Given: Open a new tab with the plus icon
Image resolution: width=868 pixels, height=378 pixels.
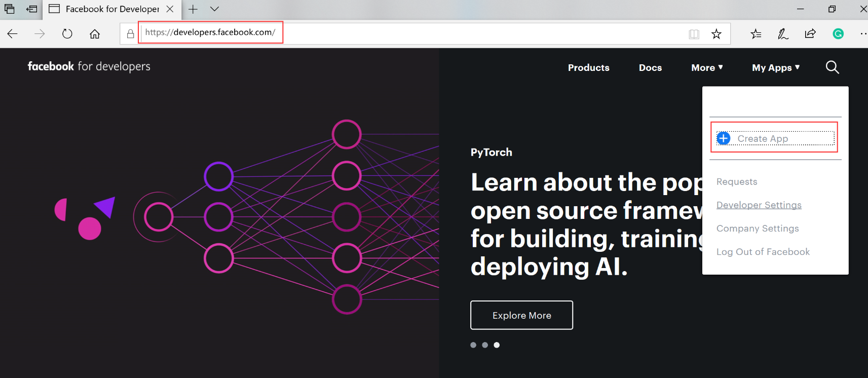Looking at the screenshot, I should [x=193, y=9].
